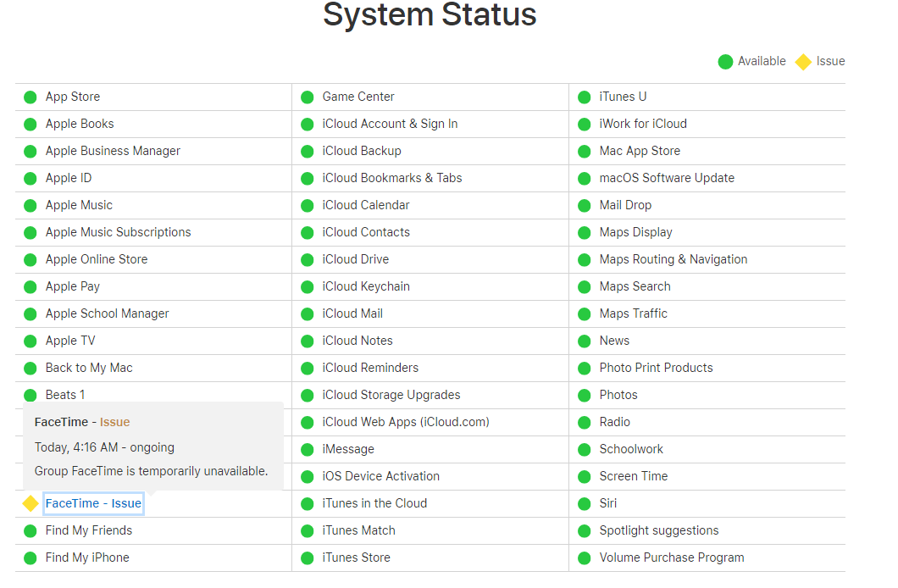The image size is (898, 588).
Task: Click the Available legend label
Action: point(762,61)
